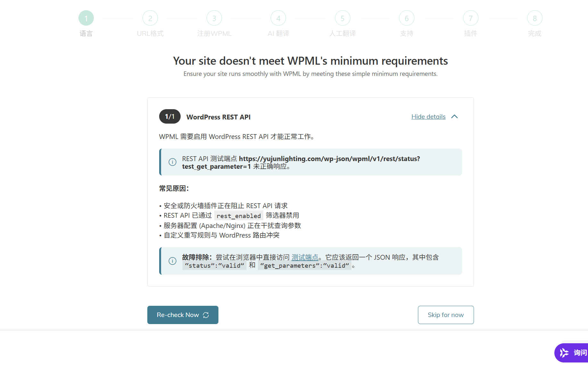Click the 服务器配置 (Apache/Nginx) cause line
This screenshot has height=366, width=588.
(x=230, y=226)
